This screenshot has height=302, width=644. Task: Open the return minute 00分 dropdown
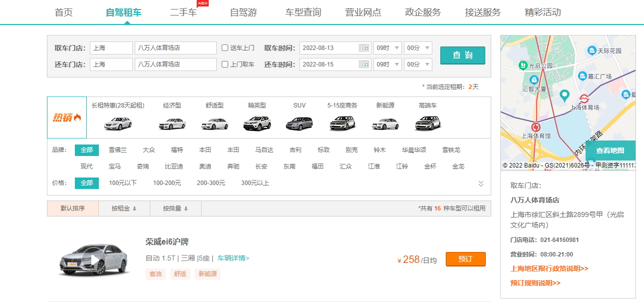tap(418, 64)
